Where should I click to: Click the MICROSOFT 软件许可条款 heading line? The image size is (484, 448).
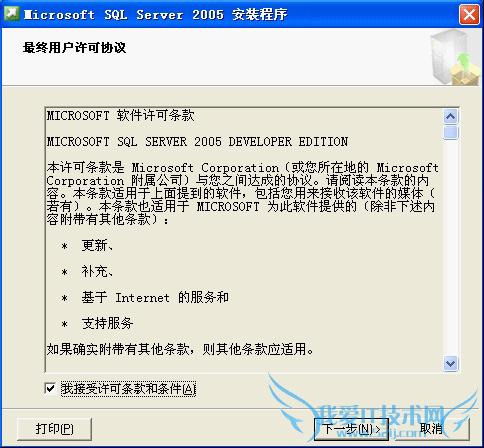[x=121, y=116]
